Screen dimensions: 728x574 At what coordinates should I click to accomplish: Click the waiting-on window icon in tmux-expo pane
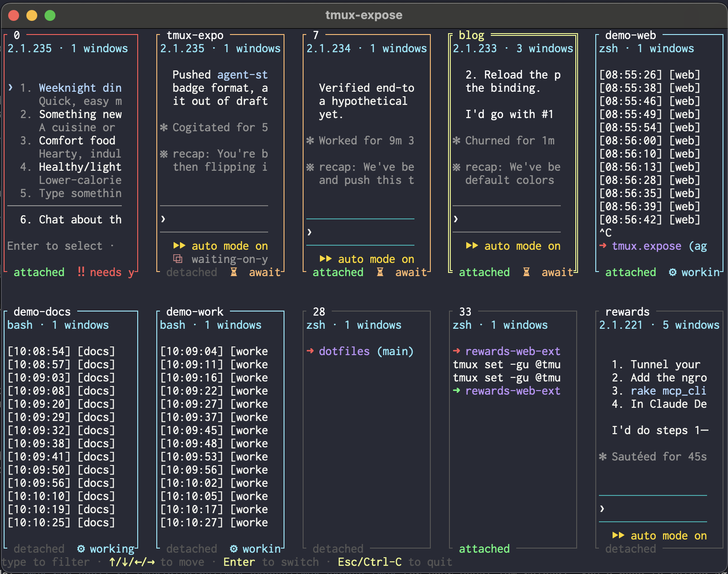pyautogui.click(x=178, y=259)
